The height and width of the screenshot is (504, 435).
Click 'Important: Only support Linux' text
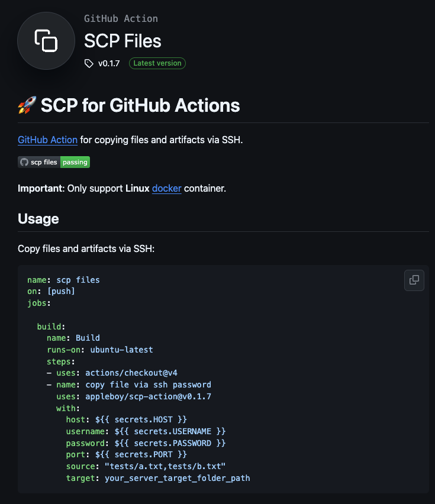[x=83, y=188]
